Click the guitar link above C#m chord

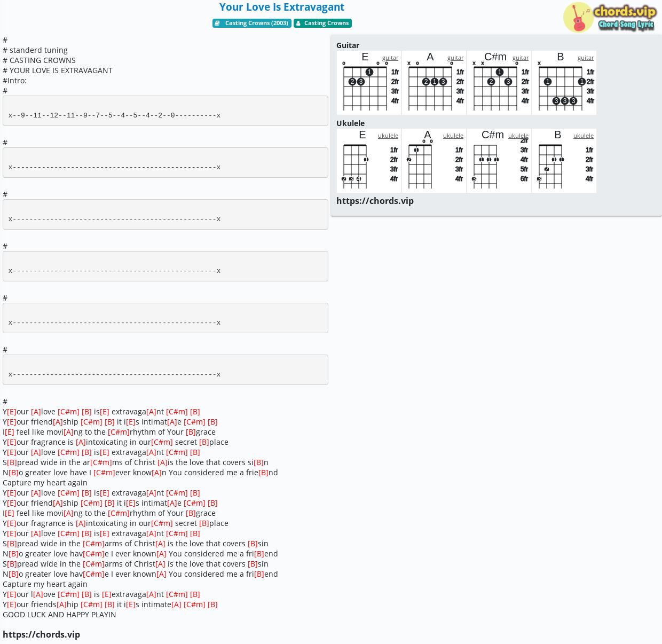[521, 58]
